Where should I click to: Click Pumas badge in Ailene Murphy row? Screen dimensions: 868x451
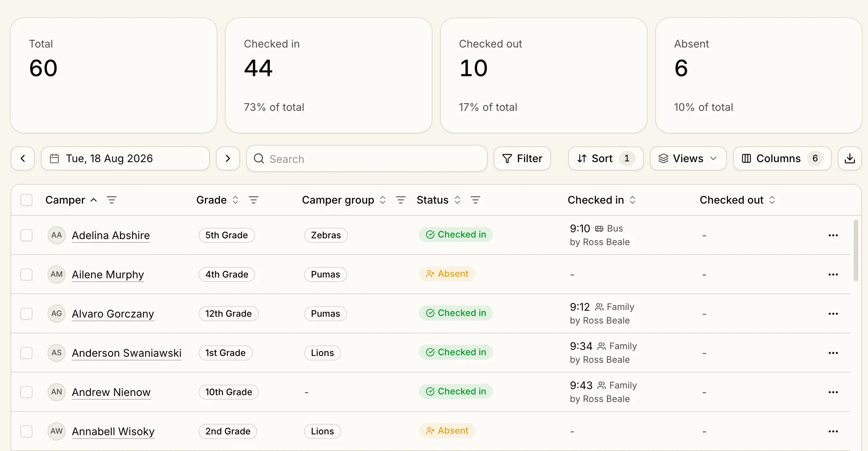tap(326, 275)
